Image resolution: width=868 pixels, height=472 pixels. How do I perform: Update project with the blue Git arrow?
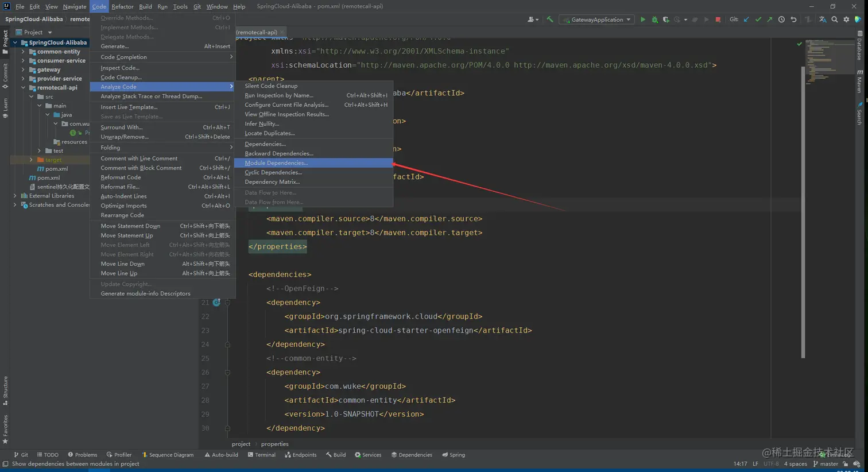click(746, 19)
